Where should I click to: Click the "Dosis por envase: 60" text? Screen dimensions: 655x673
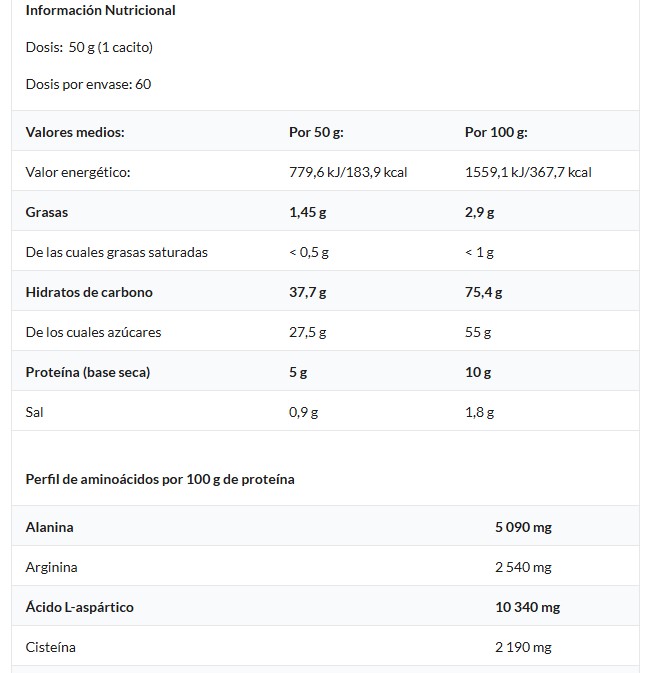[88, 84]
